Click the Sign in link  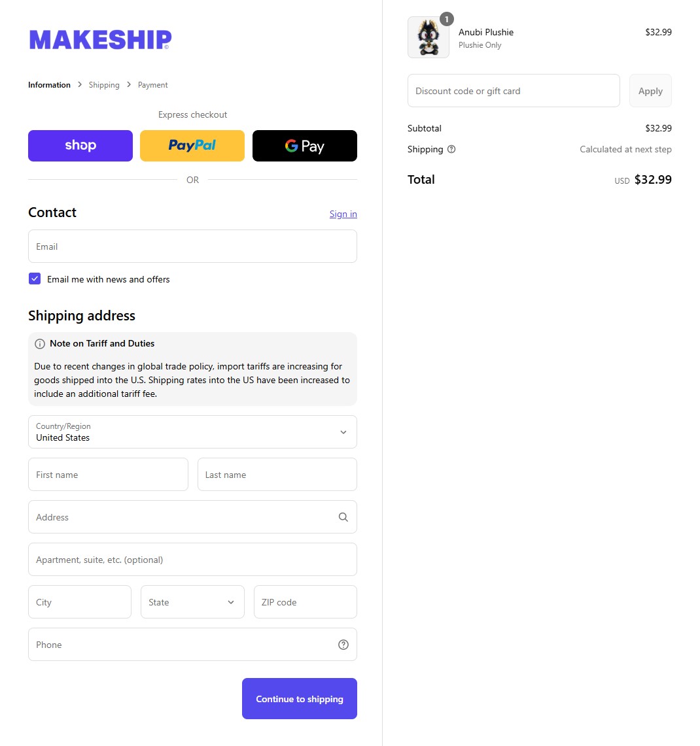343,214
